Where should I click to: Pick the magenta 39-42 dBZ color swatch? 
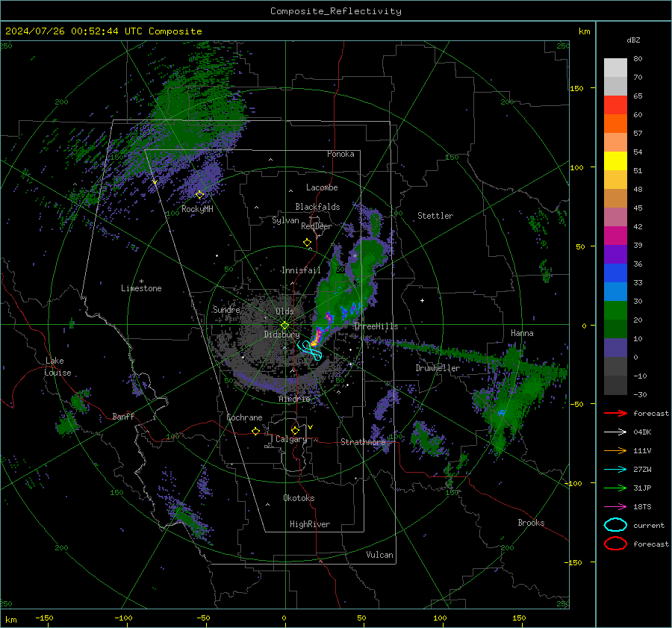615,236
